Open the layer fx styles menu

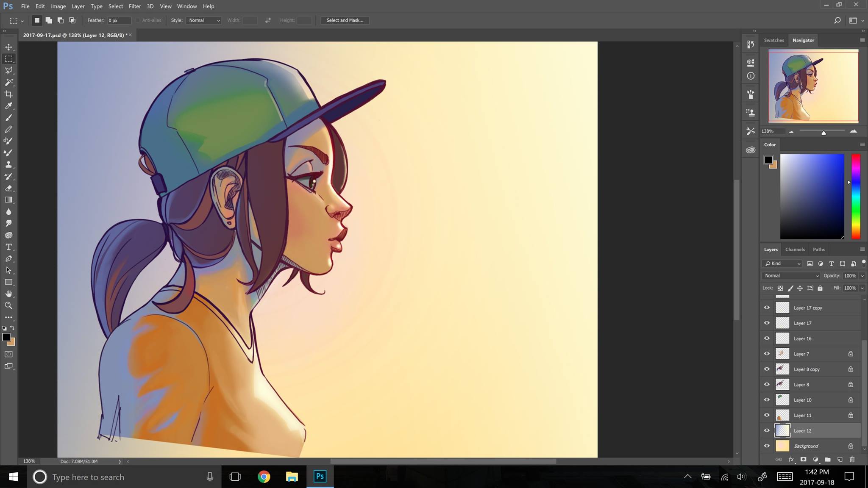[x=791, y=459]
